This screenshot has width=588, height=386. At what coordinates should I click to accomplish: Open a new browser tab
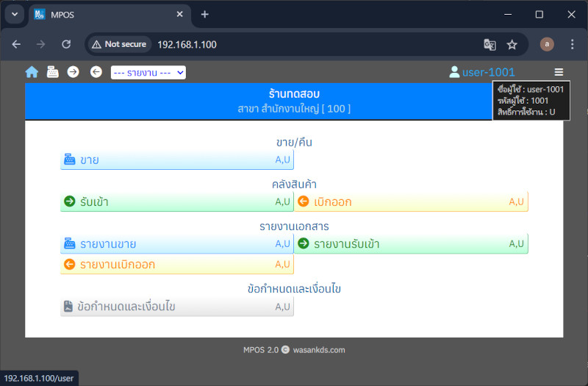[x=205, y=15]
